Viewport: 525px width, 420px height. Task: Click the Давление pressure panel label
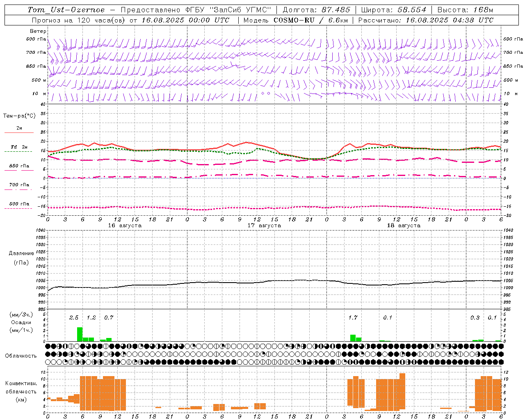point(21,253)
